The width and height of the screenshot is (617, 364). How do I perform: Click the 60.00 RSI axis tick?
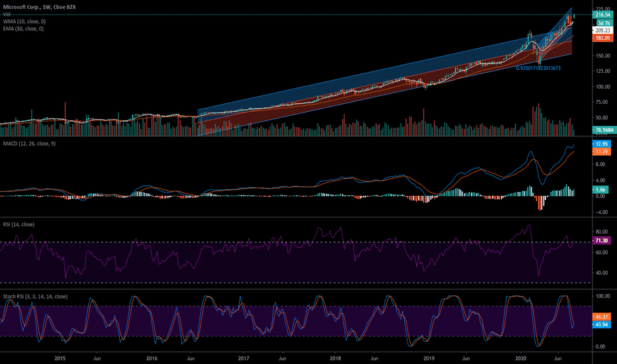coord(602,253)
